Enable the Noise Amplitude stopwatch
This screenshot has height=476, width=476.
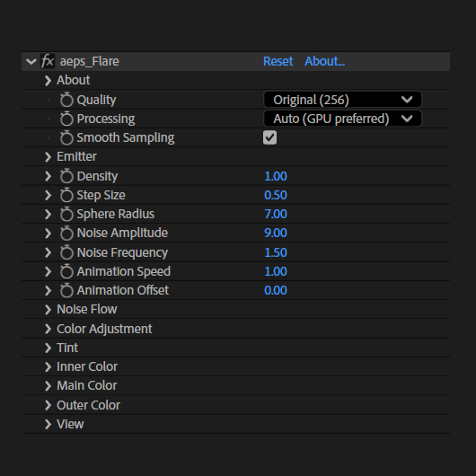coord(66,233)
